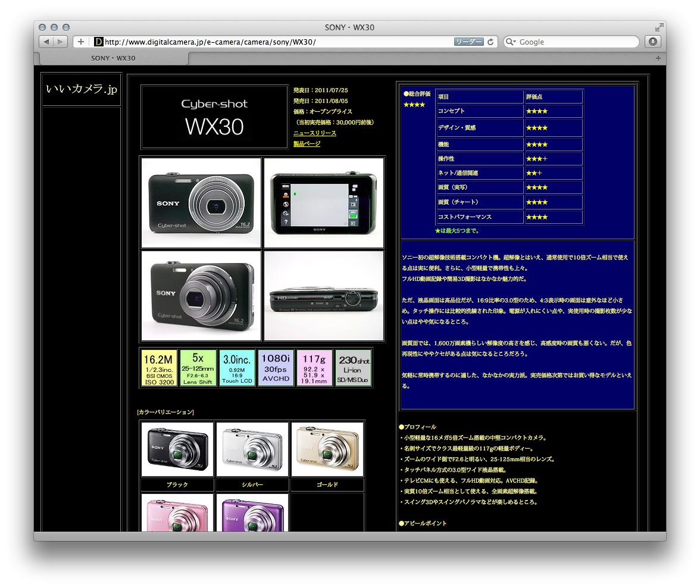The image size is (700, 588).
Task: Click the コストパフォーマンス rating row label
Action: 465,217
